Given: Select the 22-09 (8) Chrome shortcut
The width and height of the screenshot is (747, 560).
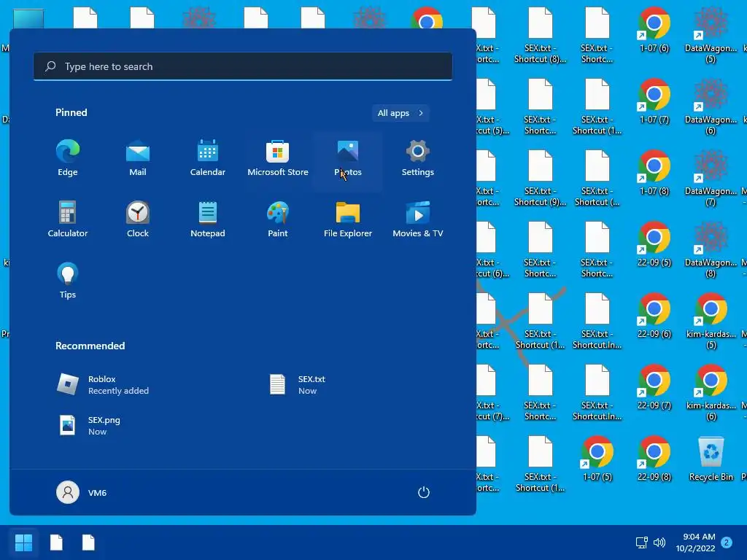Looking at the screenshot, I should (654, 458).
